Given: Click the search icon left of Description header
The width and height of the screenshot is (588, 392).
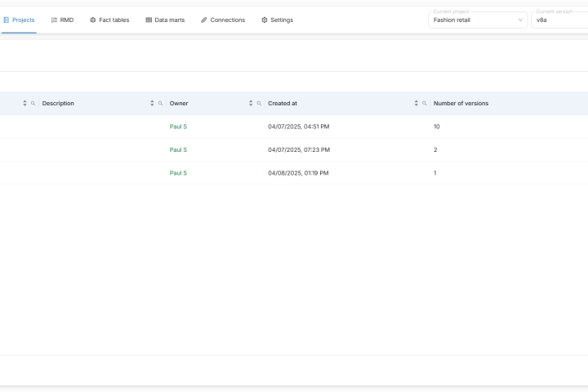Looking at the screenshot, I should pyautogui.click(x=33, y=104).
